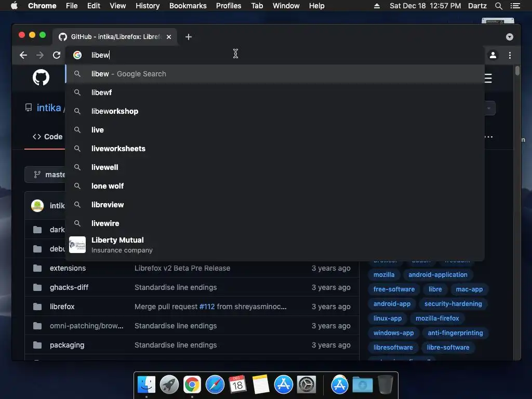532x399 pixels.
Task: Select the 'lone wolf' suggestion
Action: coord(275,185)
